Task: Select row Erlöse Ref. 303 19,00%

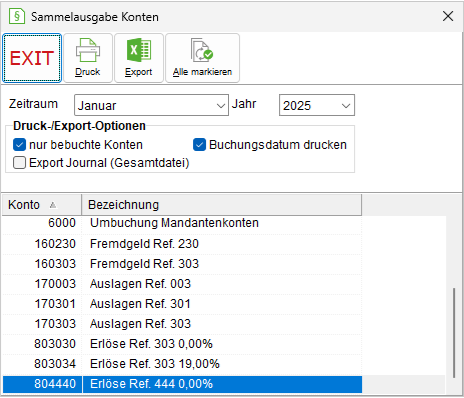Action: pos(182,364)
